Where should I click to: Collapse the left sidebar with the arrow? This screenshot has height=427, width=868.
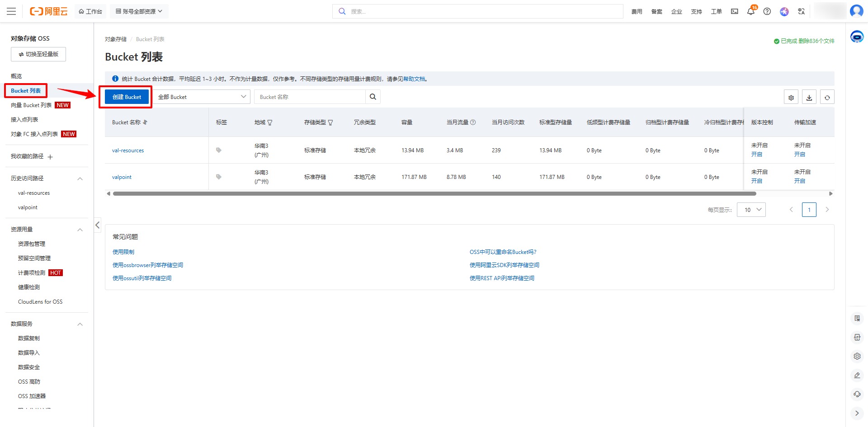click(x=97, y=225)
